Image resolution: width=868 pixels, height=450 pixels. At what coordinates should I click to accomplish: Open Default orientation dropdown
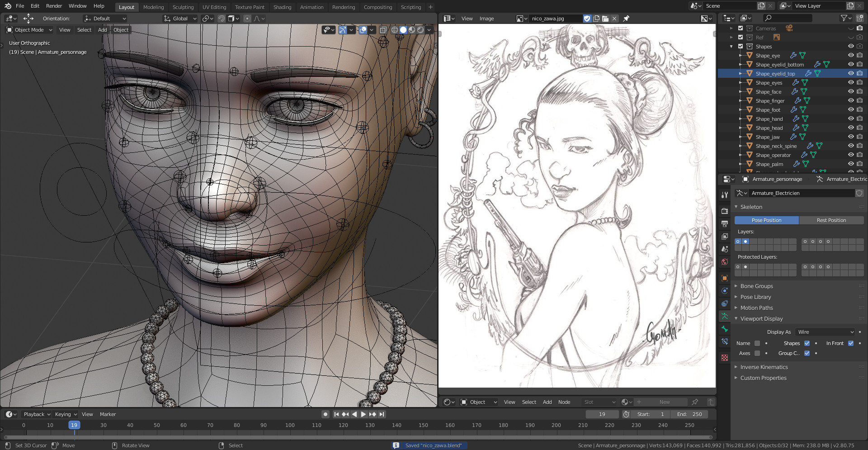coord(105,19)
